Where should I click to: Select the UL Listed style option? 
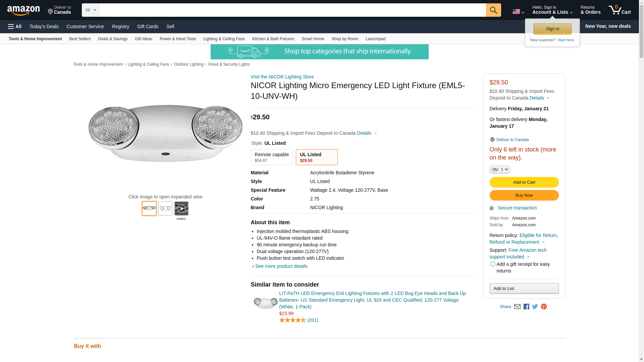316,157
